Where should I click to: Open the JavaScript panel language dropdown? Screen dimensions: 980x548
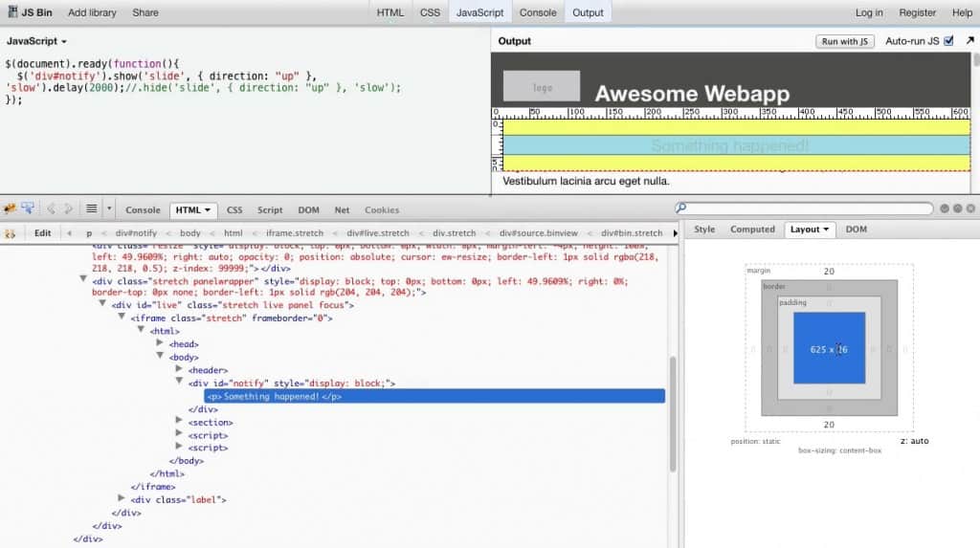pos(36,41)
